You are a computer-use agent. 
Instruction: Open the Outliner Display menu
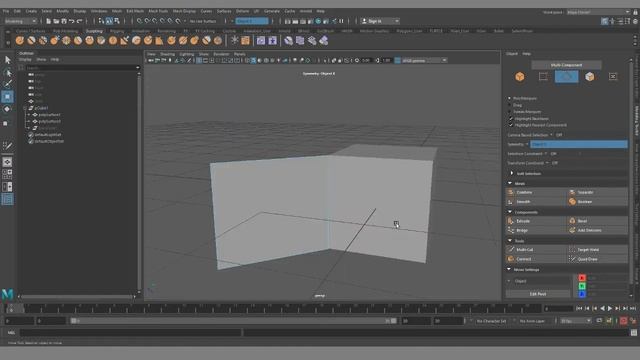(x=25, y=60)
